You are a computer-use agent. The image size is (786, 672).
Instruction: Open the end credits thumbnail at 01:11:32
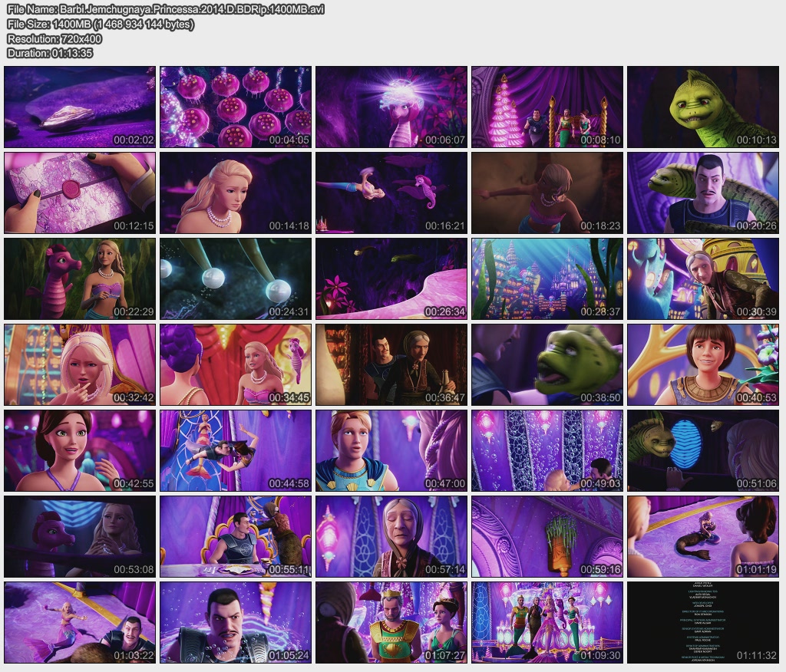(703, 622)
